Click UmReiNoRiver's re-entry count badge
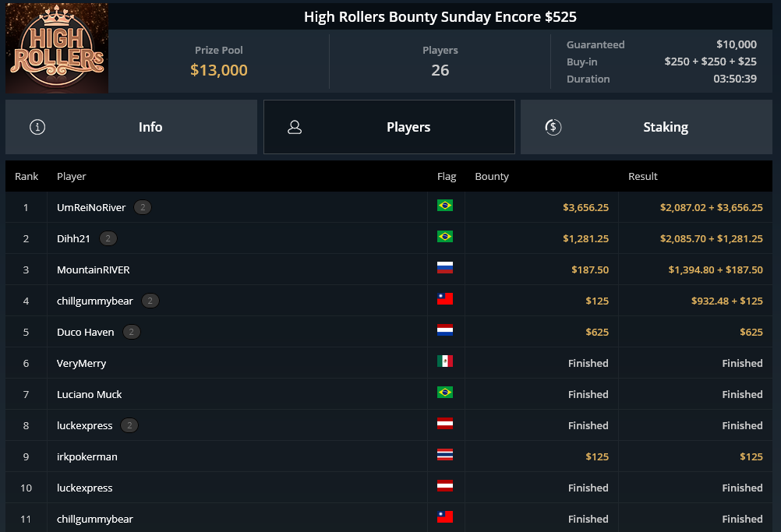 143,207
